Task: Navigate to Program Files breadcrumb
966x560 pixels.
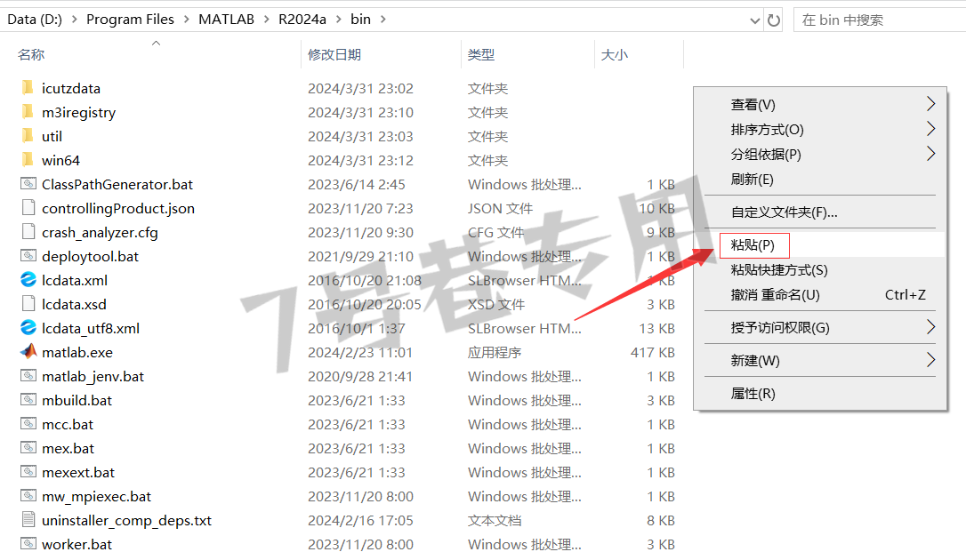Action: point(130,20)
